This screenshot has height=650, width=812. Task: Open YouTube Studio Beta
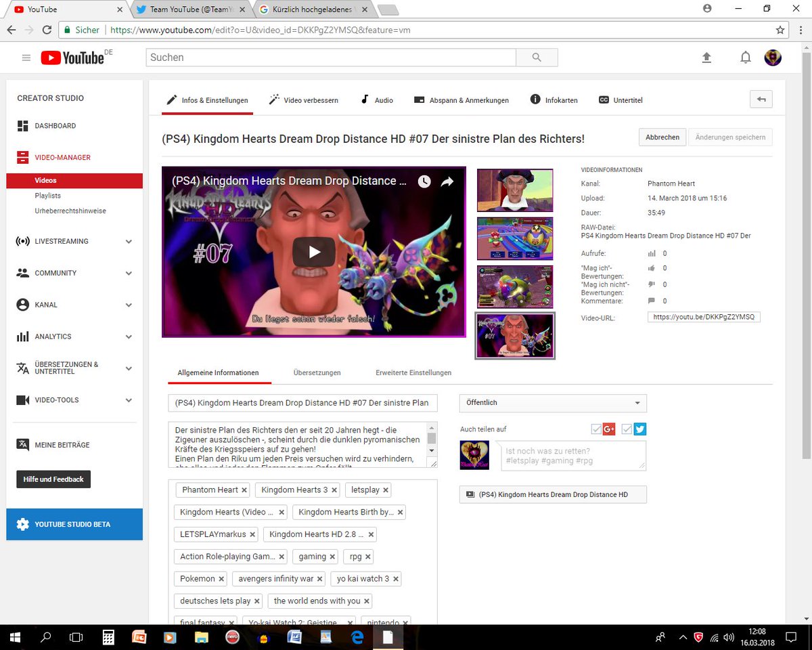click(x=74, y=524)
